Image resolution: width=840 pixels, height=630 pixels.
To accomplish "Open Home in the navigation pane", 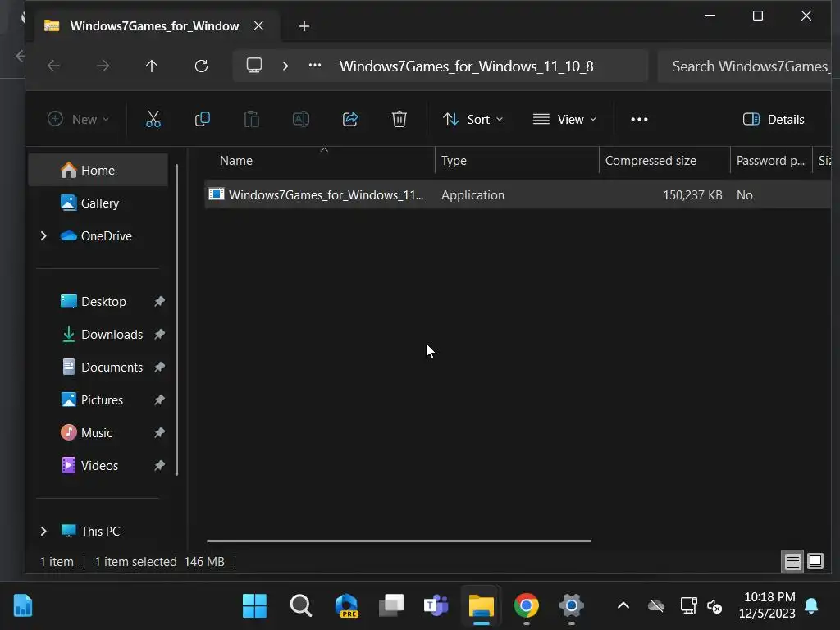I will click(98, 171).
